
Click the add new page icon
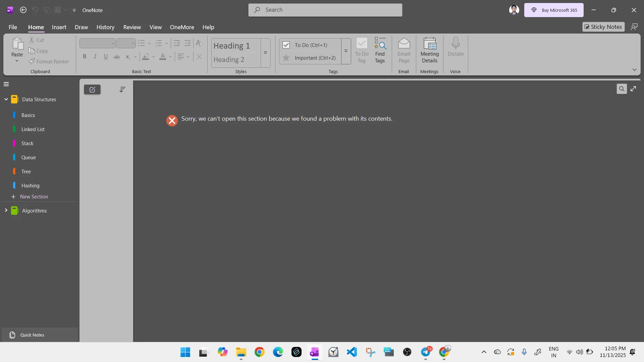pyautogui.click(x=92, y=89)
